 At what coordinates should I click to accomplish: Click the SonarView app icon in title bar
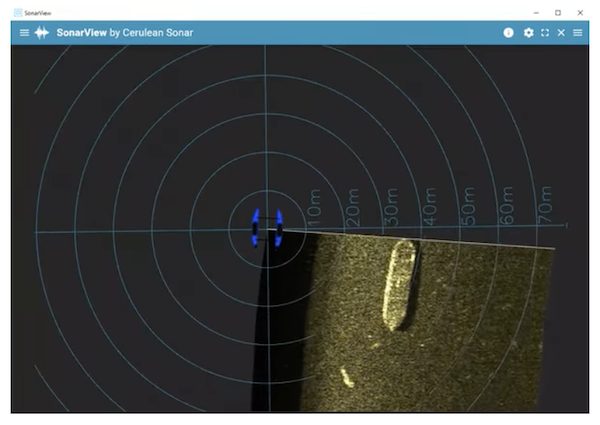pyautogui.click(x=16, y=11)
